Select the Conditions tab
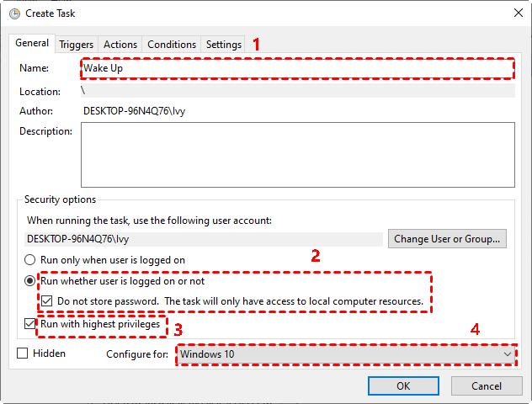Screen dimensions: 532x404 coord(172,45)
